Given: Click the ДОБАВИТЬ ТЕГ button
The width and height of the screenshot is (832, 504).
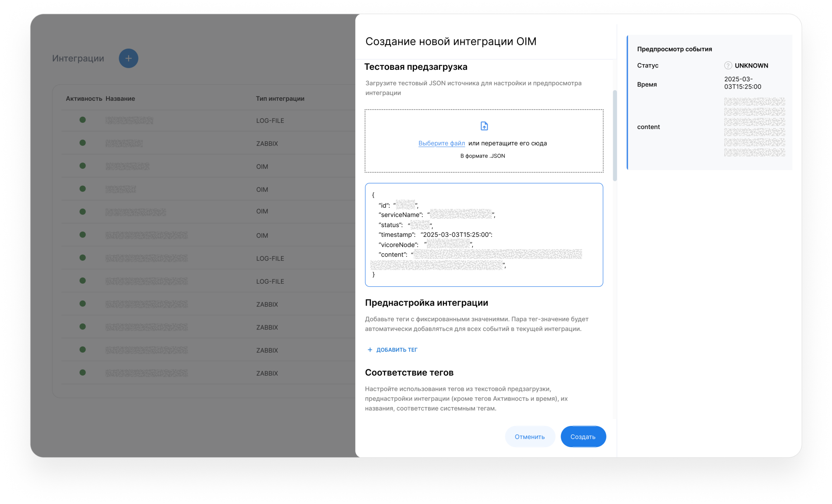Looking at the screenshot, I should pos(392,350).
